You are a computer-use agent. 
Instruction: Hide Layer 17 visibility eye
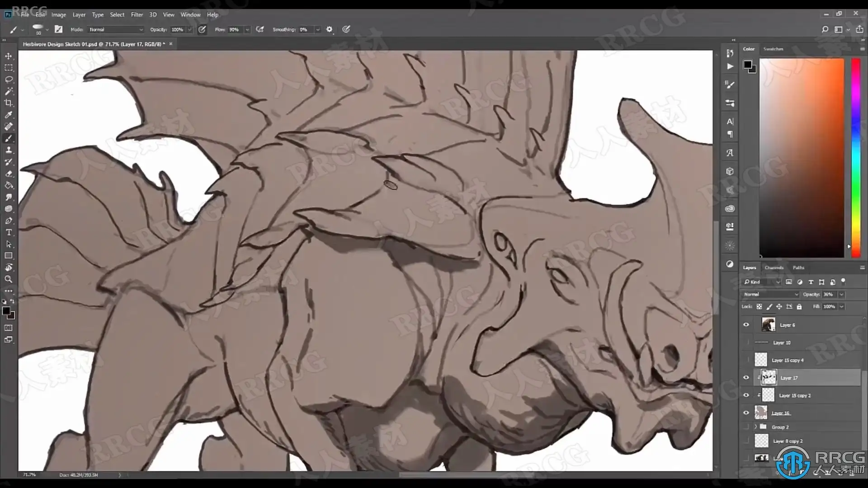pos(746,378)
